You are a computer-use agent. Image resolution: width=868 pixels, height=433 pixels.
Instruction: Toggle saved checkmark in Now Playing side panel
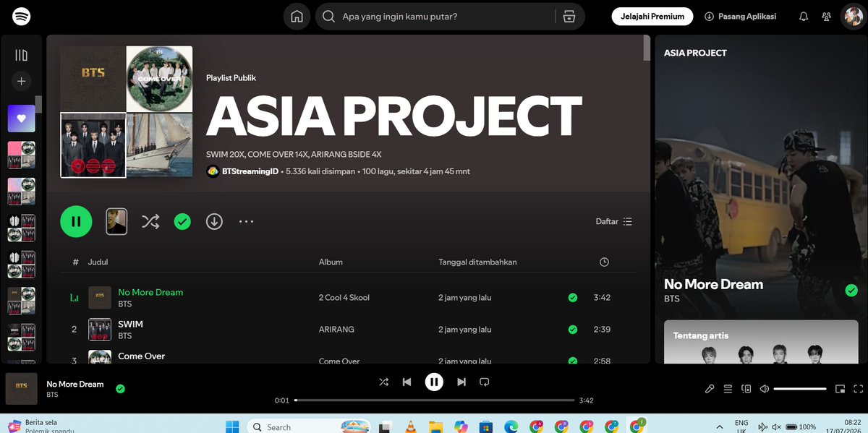click(851, 291)
